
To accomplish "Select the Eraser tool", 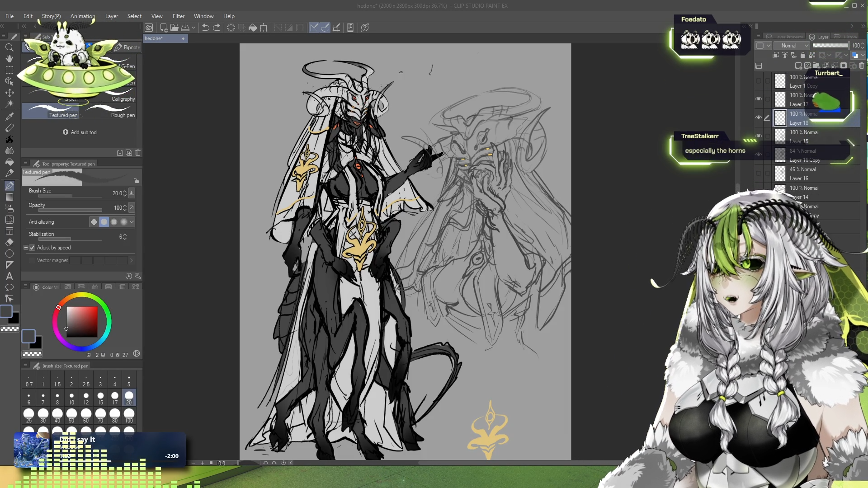I will pyautogui.click(x=9, y=242).
